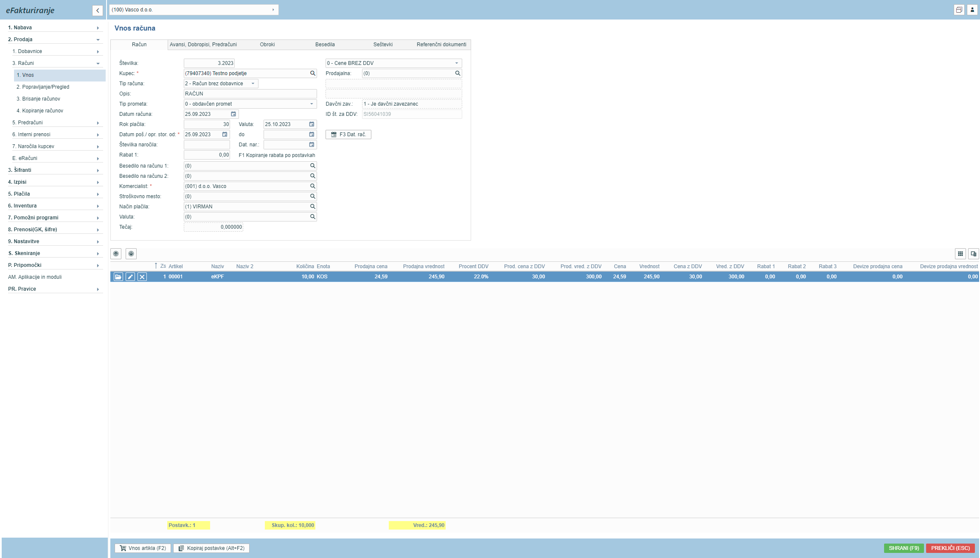
Task: Open AM. Aplikacije in moduli
Action: [x=35, y=277]
